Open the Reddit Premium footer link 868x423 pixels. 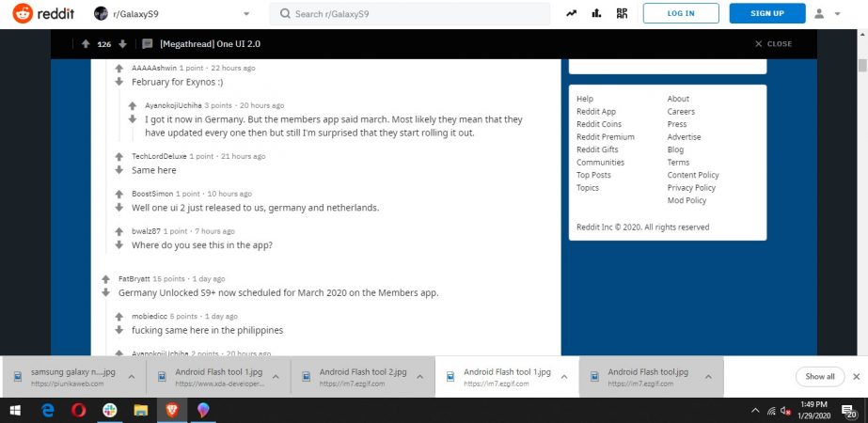606,136
